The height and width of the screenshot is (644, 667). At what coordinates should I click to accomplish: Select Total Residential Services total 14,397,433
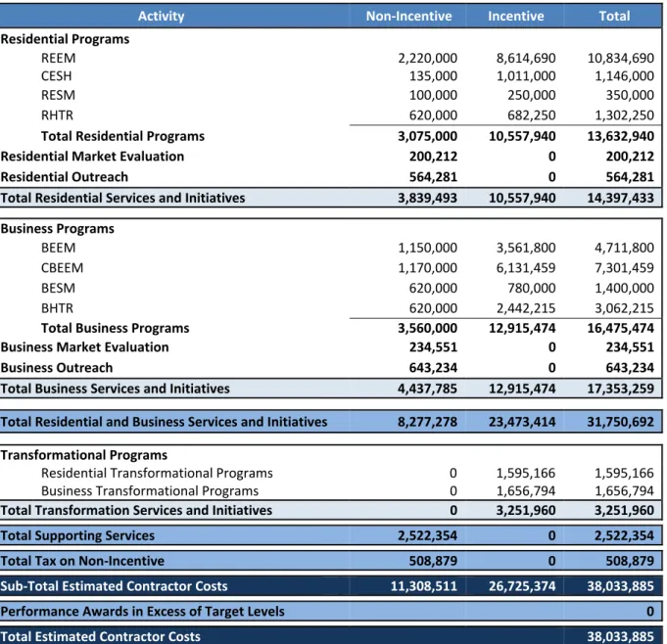(x=621, y=198)
